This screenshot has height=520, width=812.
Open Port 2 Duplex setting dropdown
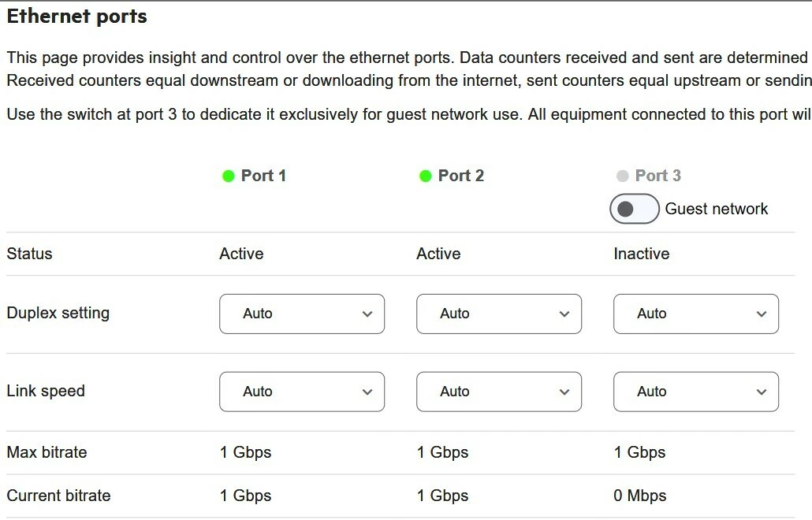pyautogui.click(x=499, y=314)
